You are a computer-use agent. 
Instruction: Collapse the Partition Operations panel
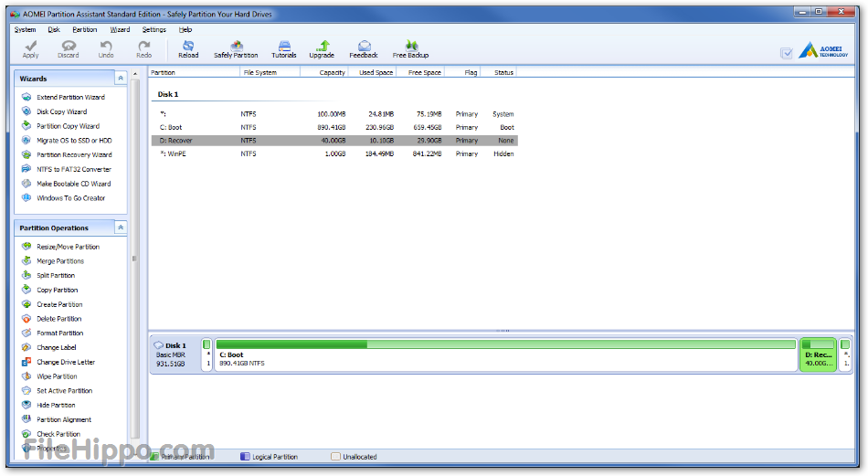(121, 227)
